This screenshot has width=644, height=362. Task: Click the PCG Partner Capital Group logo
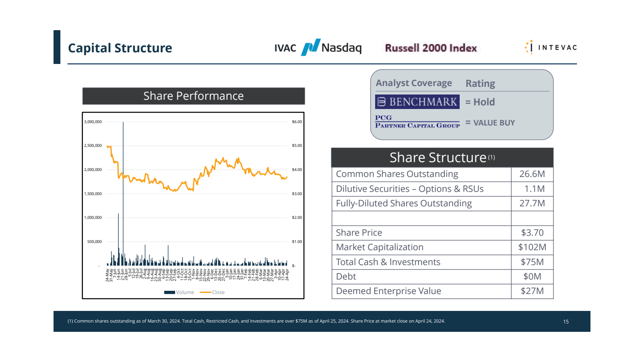click(x=417, y=121)
